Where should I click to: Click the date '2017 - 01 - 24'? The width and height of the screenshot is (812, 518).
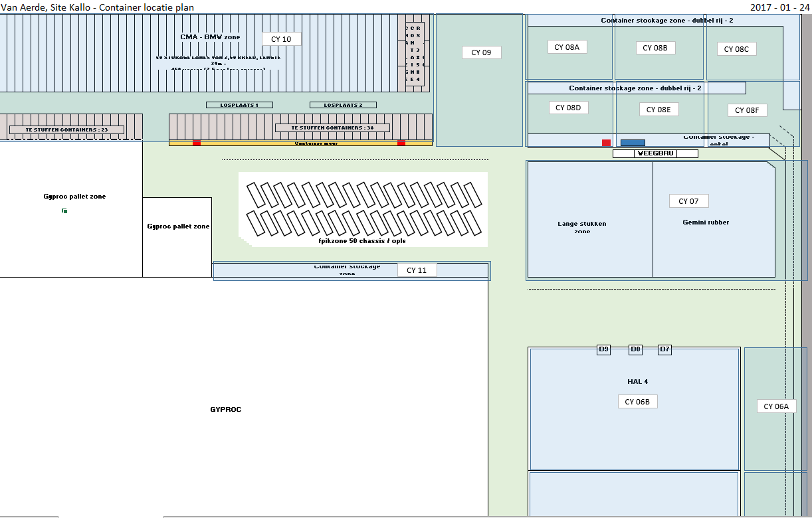(780, 7)
